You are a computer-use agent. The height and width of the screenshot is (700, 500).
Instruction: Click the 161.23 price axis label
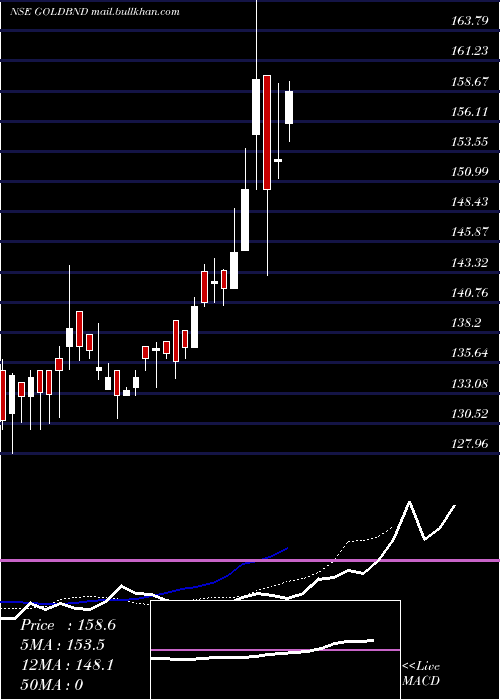pyautogui.click(x=469, y=51)
